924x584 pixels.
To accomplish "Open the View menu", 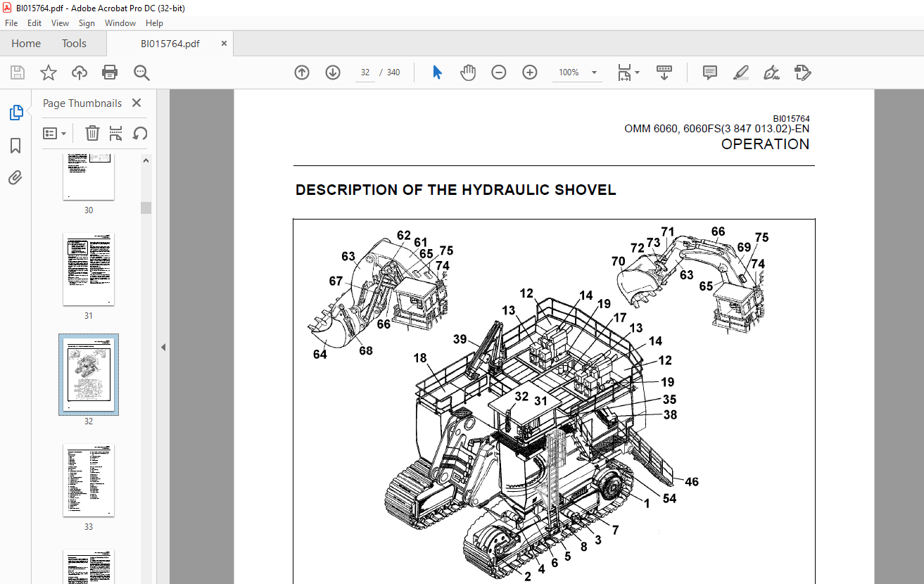I will (x=60, y=23).
